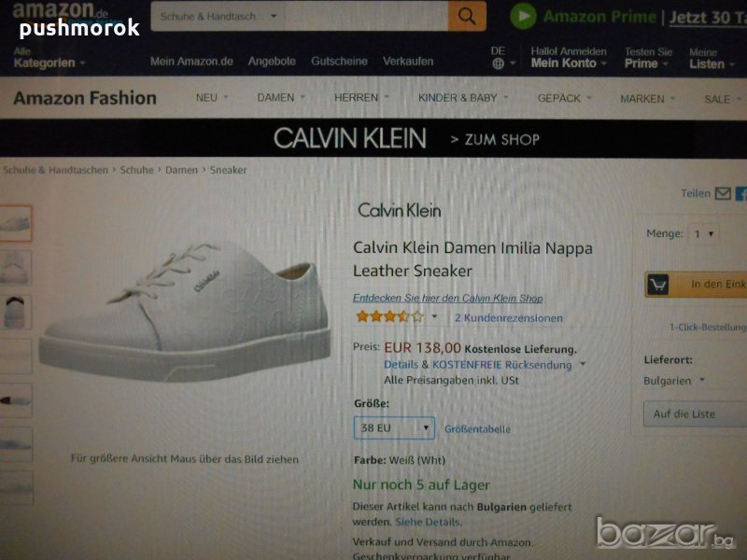This screenshot has height=560, width=747.
Task: Open the search category dropdown Schuhe & Handtaschen
Action: [x=218, y=16]
